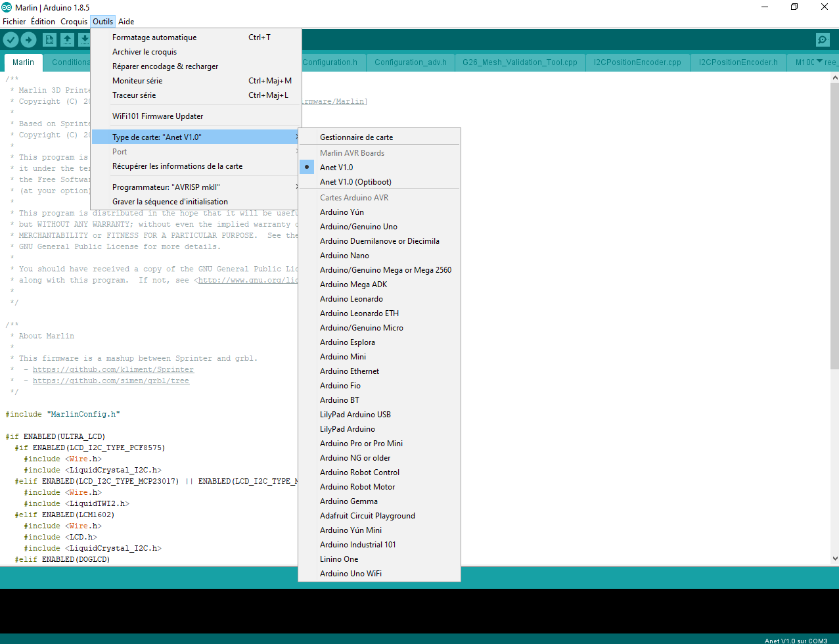The image size is (839, 644).
Task: Select Arduino Mega ADK board
Action: 379,285
